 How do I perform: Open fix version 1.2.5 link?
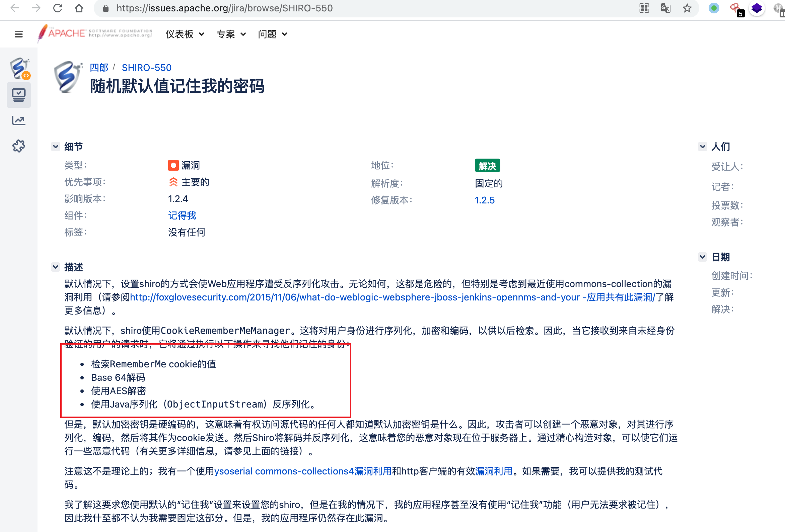click(484, 200)
